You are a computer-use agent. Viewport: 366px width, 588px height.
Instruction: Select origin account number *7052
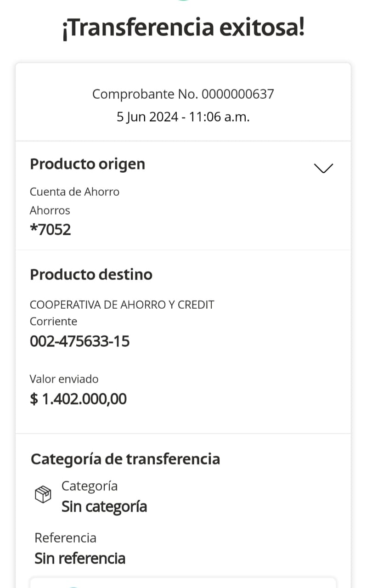click(51, 229)
